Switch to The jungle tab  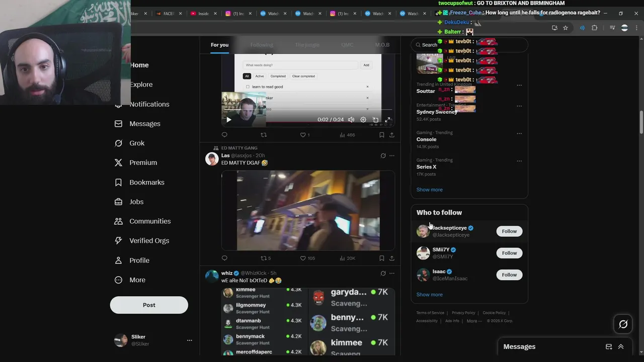pos(307,45)
